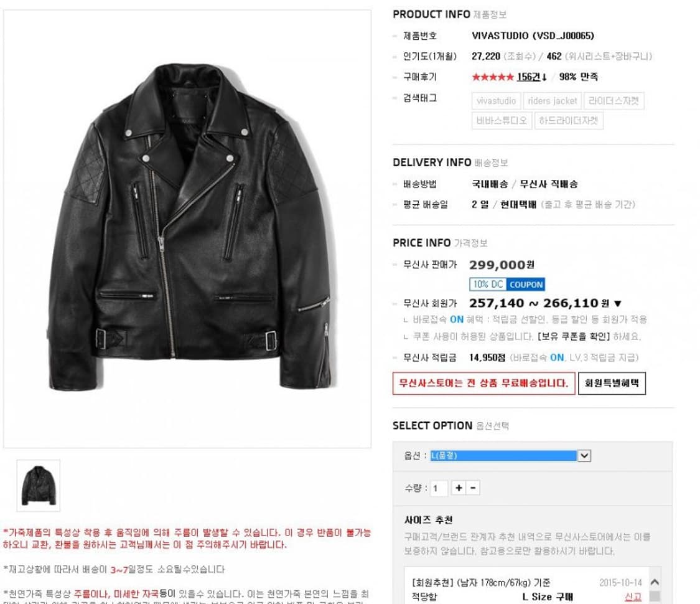
Task: Select the riders jacket search tag
Action: click(x=553, y=101)
